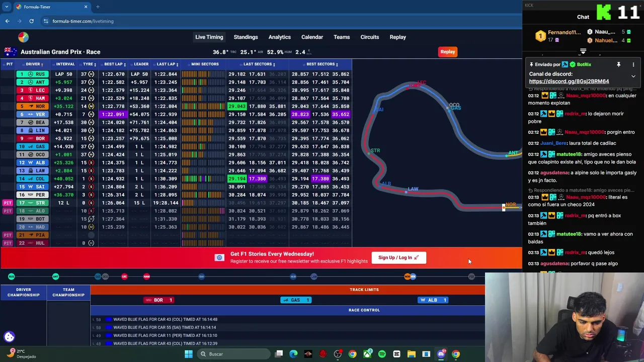Open the discord.gg invite link
This screenshot has height=362, width=644.
(x=569, y=81)
